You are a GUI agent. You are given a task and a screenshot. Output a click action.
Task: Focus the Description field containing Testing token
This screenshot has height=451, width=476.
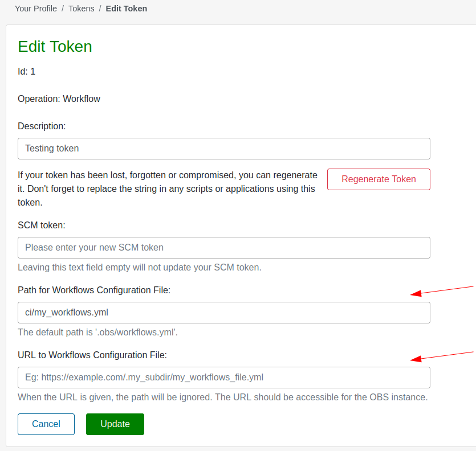(x=223, y=149)
